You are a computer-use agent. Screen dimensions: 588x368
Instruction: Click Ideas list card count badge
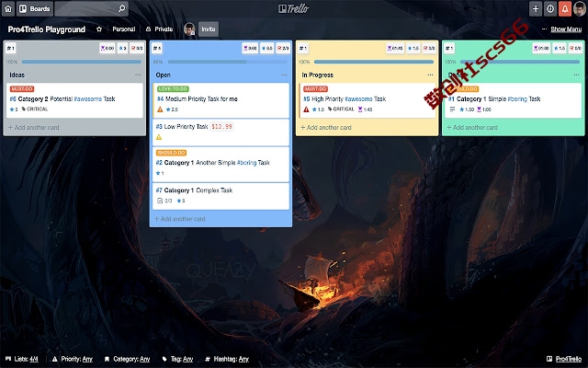tap(10, 48)
